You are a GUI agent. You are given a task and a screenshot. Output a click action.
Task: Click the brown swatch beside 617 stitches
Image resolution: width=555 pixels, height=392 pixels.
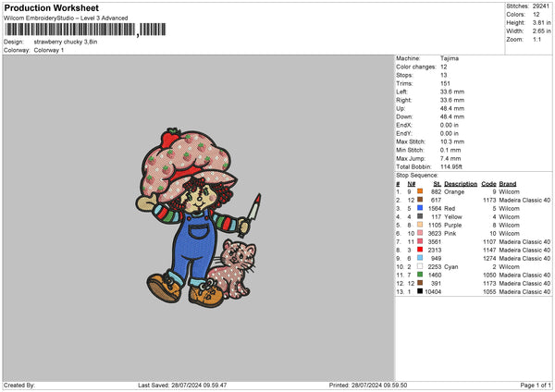[x=420, y=200]
